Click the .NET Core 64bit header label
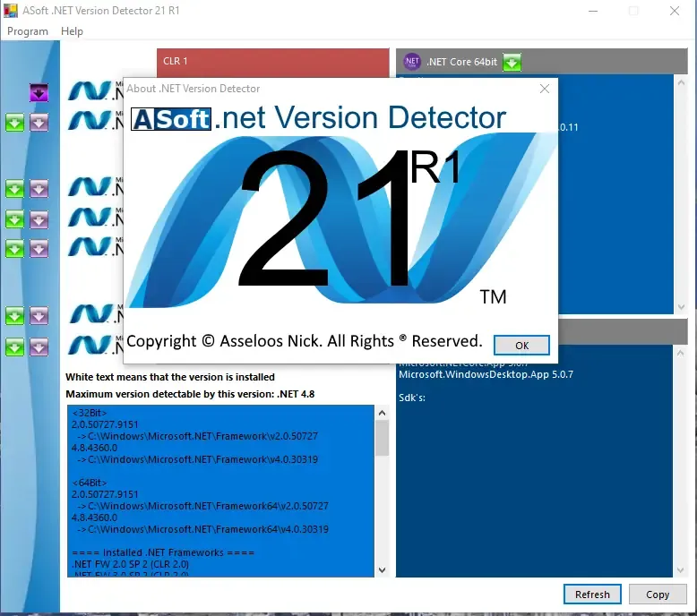Screen dimensions: 697x616 coord(461,62)
